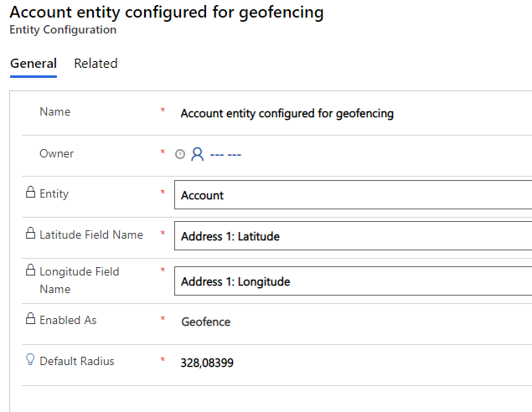This screenshot has height=412, width=532.
Task: Click the lock icon beside Latitude Field Name
Action: coord(30,233)
